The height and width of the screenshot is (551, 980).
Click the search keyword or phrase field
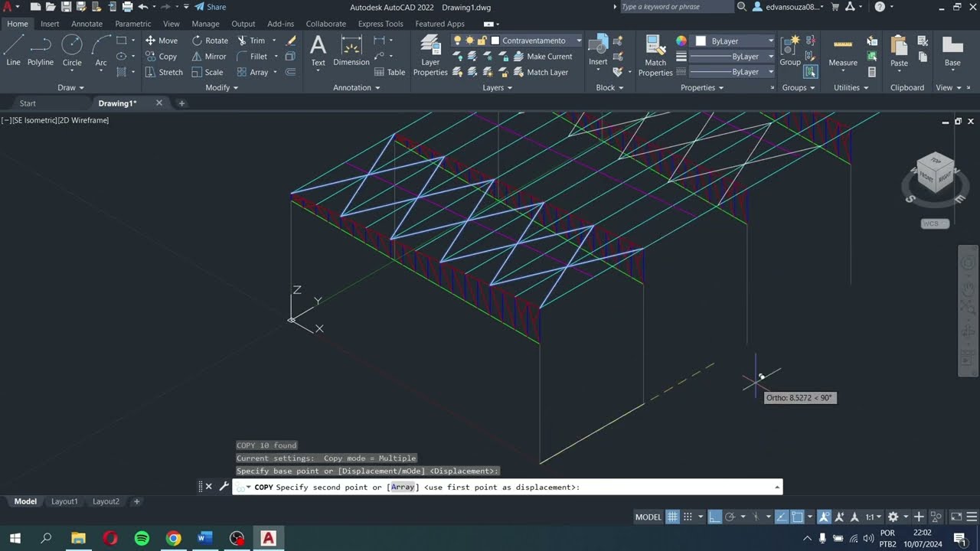click(676, 7)
